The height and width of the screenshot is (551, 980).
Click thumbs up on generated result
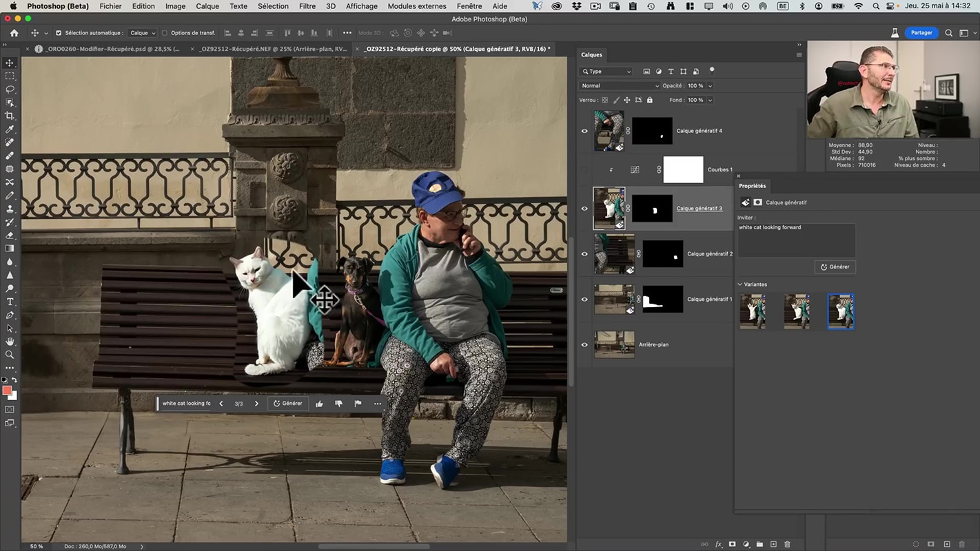point(319,404)
